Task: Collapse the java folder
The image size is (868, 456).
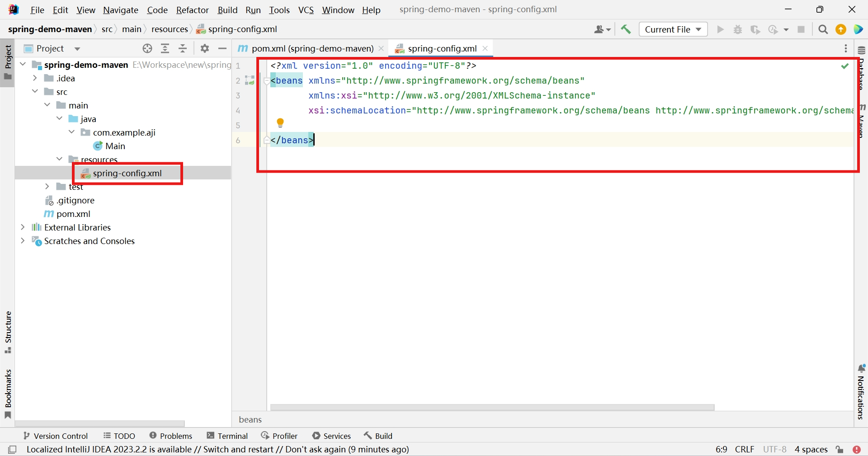Action: [59, 119]
